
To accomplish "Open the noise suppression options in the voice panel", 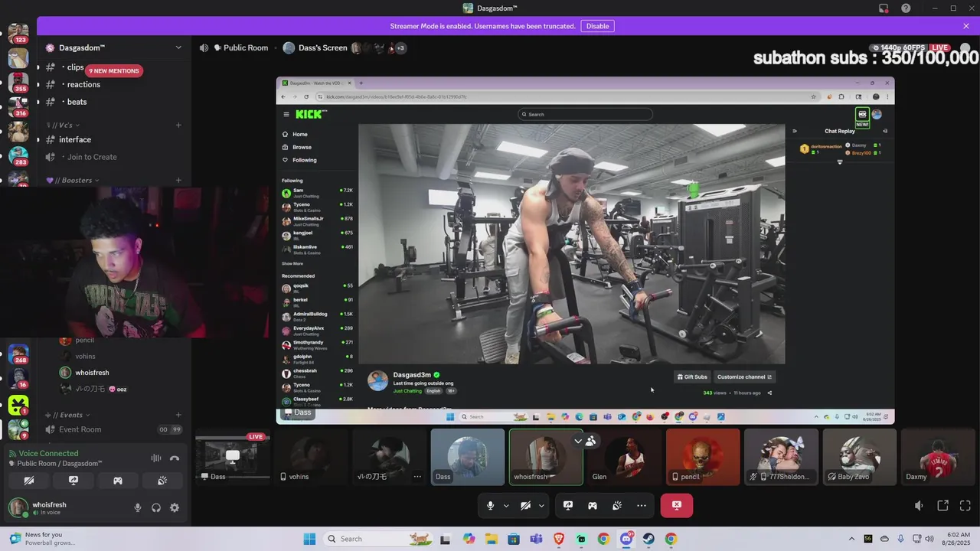I will (x=155, y=458).
